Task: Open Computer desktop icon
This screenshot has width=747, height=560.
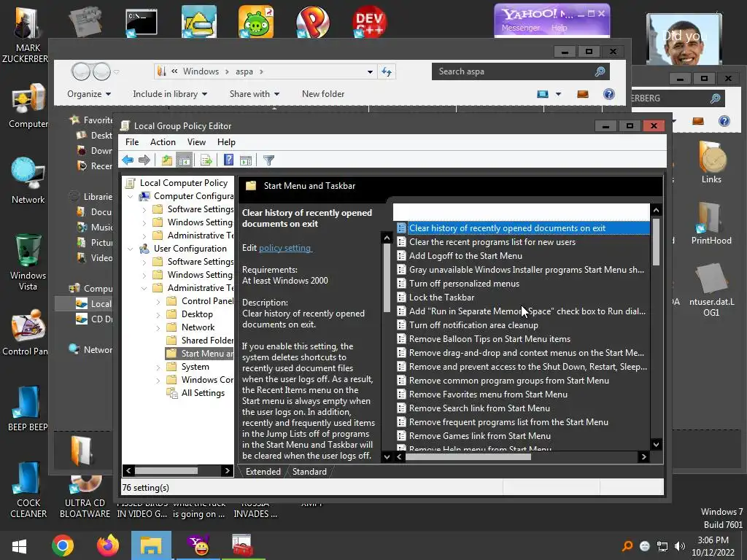Action: click(28, 106)
